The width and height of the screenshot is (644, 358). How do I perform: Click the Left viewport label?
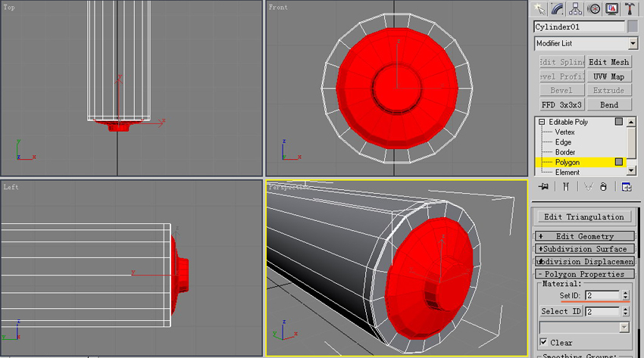11,187
